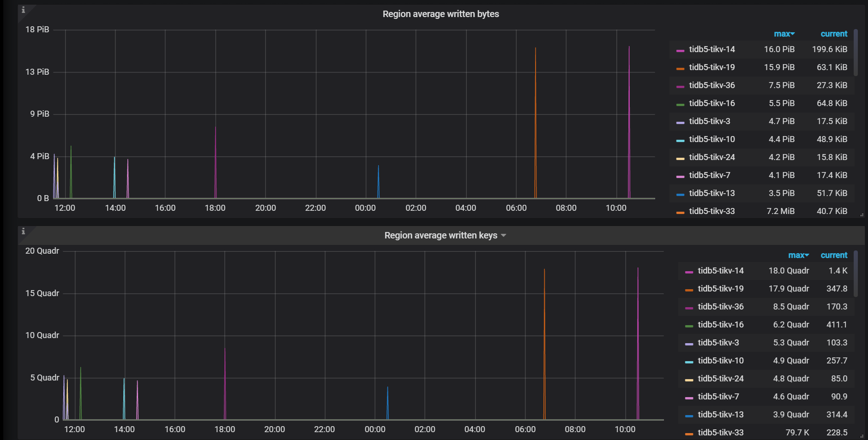The width and height of the screenshot is (868, 440).
Task: Click 199.6 KiB current value in bytes legend
Action: coord(829,49)
